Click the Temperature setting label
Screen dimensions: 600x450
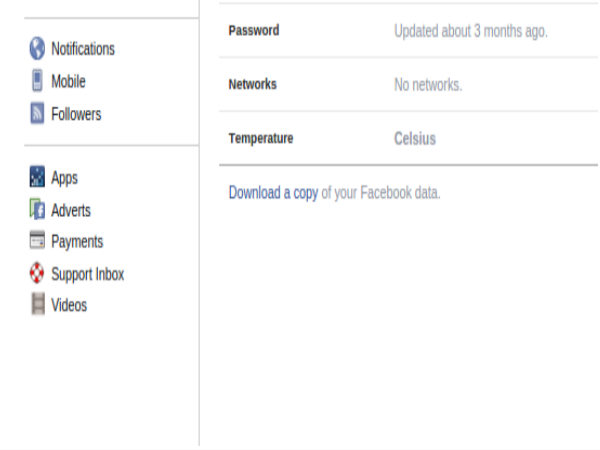click(261, 139)
